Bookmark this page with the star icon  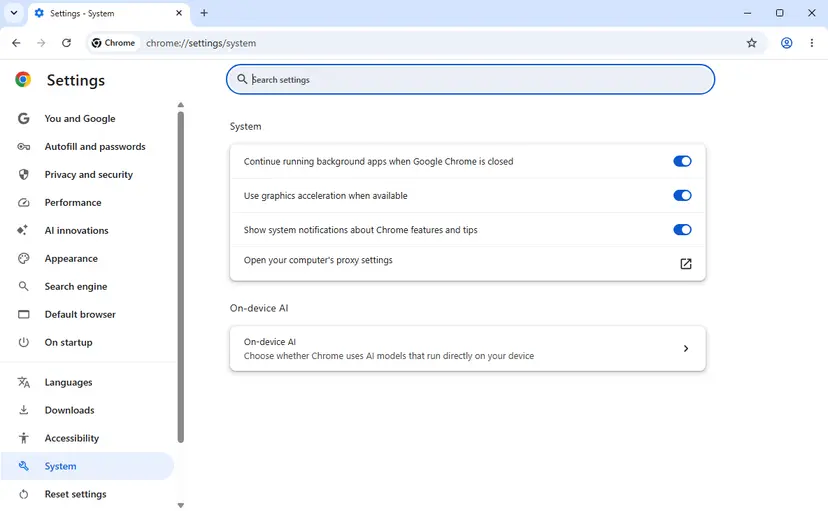coord(751,43)
